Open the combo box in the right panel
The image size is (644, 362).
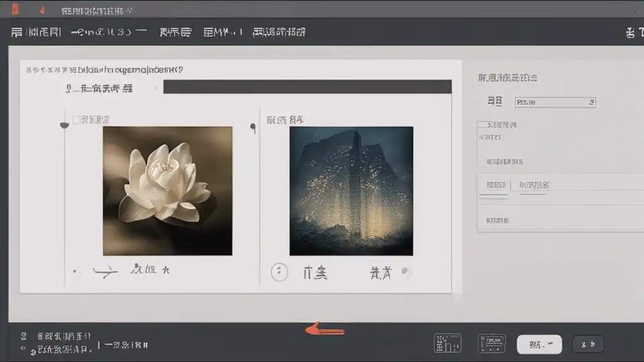click(555, 102)
